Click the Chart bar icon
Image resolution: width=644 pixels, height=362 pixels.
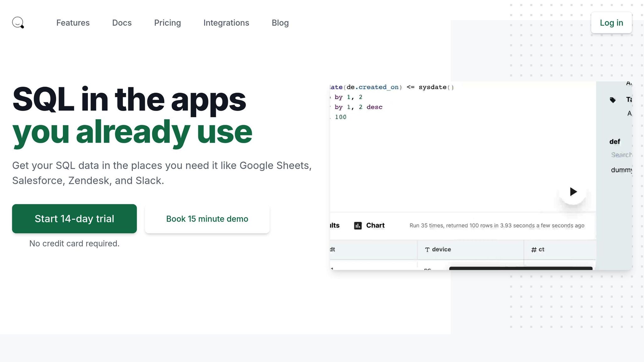coord(358,226)
